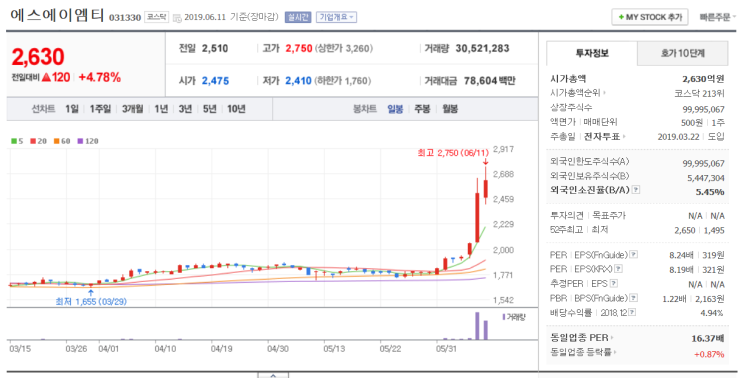
Task: Open help icon next to PER EPS(FnGuide)
Action: (x=634, y=255)
